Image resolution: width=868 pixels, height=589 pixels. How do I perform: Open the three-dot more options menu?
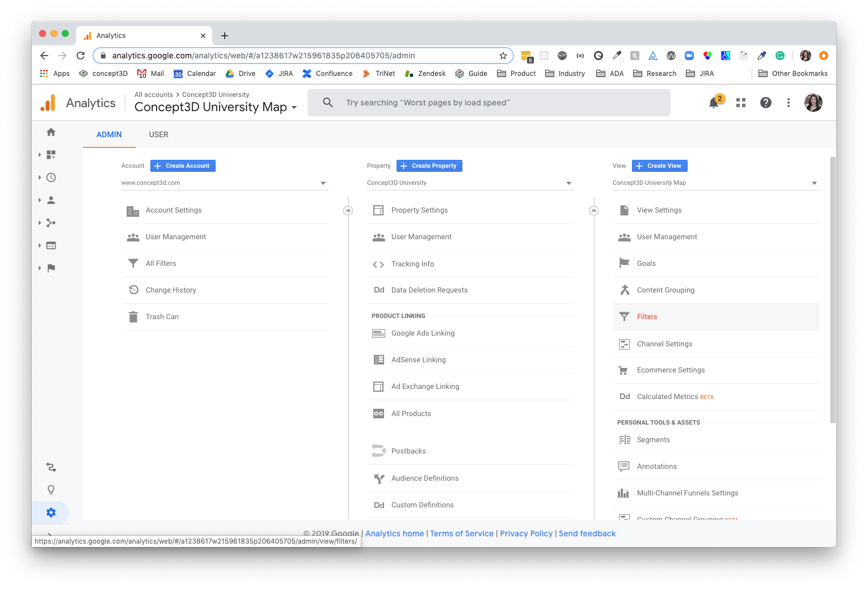tap(789, 103)
